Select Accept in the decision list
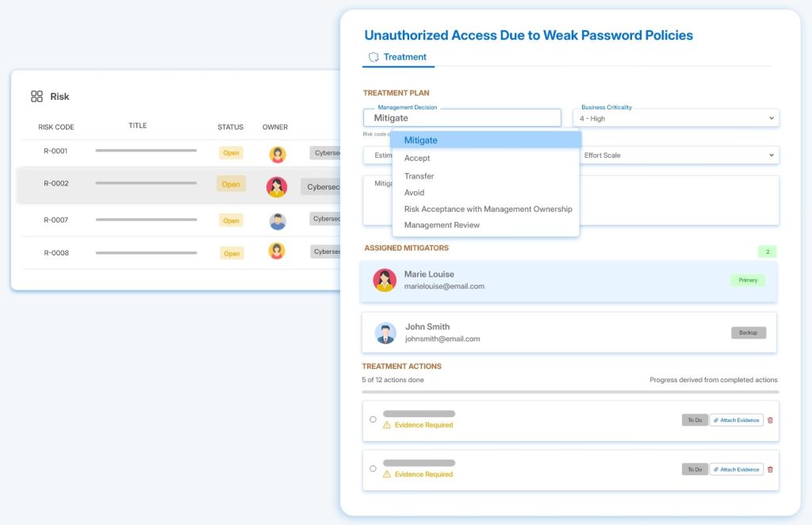The height and width of the screenshot is (525, 812). coord(417,158)
